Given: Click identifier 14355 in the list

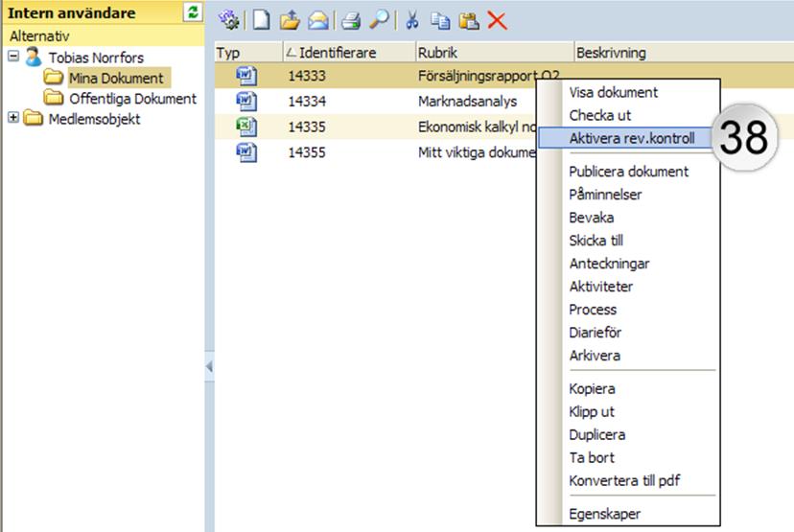Looking at the screenshot, I should 307,152.
